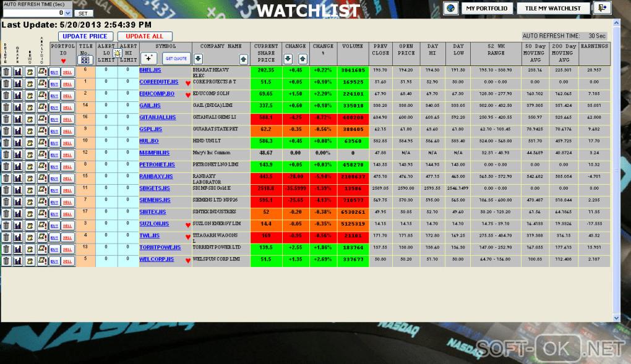Screen dimensions: 631x364
Task: Click the 52 WK RANGE column header
Action: [496, 54]
